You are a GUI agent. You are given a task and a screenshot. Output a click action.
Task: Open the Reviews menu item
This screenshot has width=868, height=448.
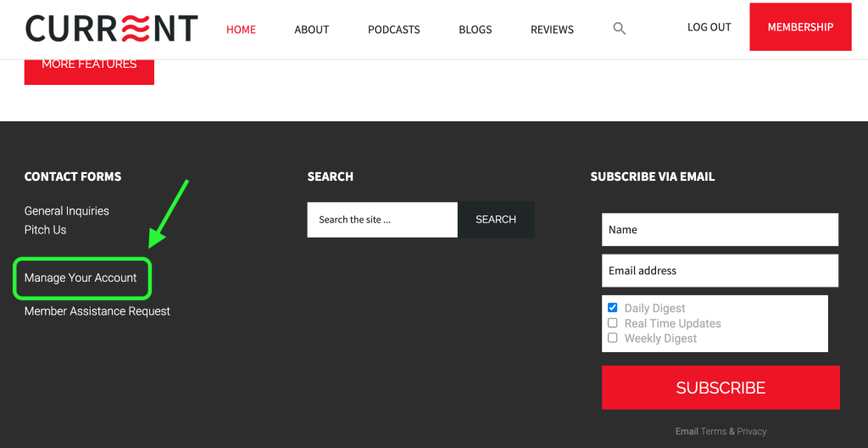tap(552, 30)
